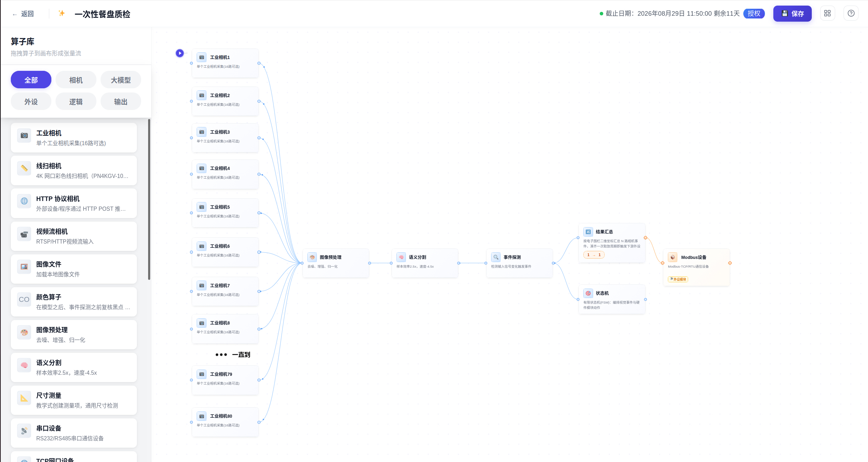
Task: Click the 线扫相机 ruler icon in library
Action: [24, 169]
